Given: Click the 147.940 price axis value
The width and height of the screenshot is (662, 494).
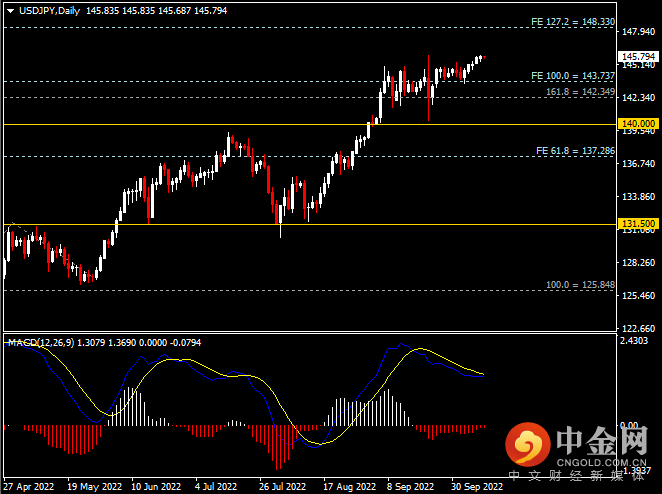Looking at the screenshot, I should tap(638, 32).
